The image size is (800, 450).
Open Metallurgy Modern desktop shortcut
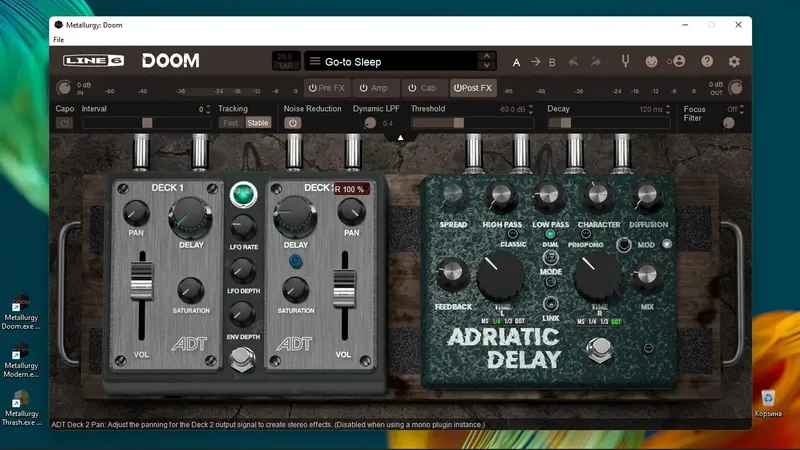click(21, 361)
